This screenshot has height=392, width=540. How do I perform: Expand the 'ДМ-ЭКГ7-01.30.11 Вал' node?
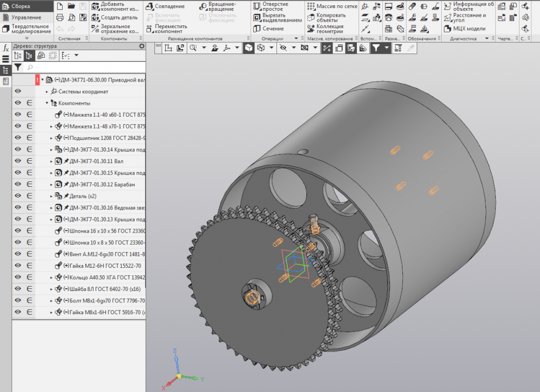(x=51, y=161)
